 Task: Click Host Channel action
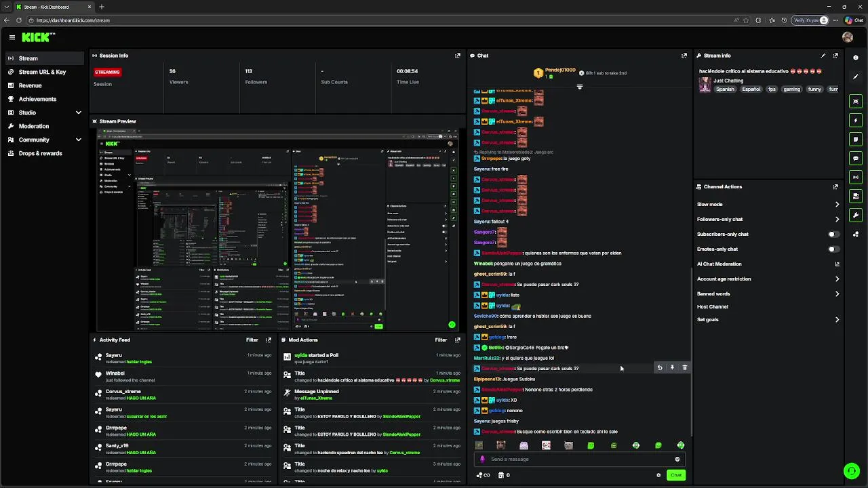(713, 306)
